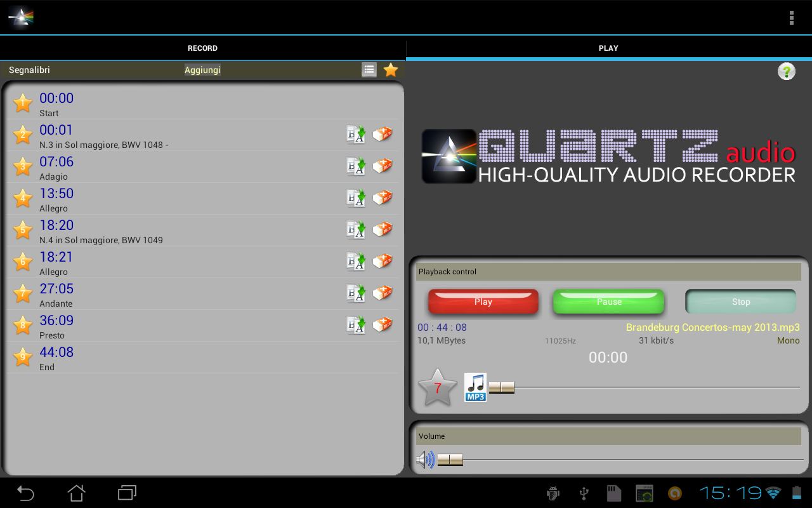812x508 pixels.
Task: Click the volume slider handle
Action: pos(450,460)
